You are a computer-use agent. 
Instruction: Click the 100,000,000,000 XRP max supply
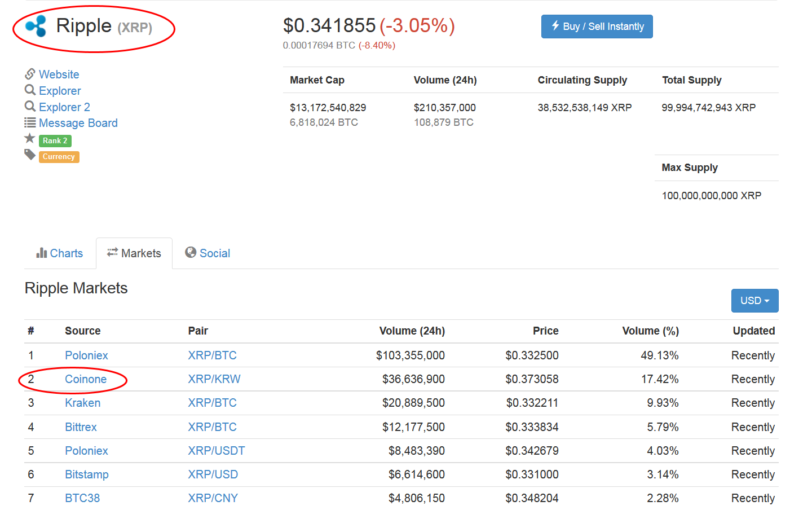pos(712,195)
